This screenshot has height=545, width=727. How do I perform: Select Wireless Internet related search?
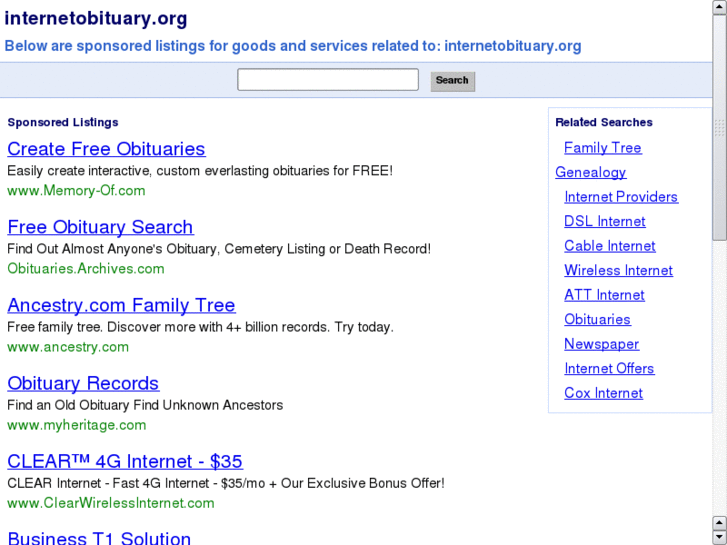coord(619,270)
